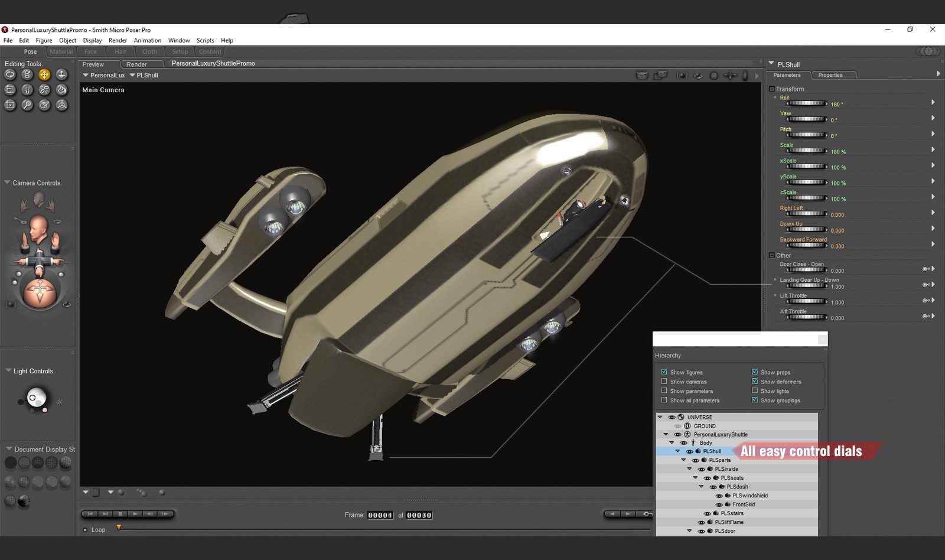Click the Door Close - Open dial key icon
Screen dimensions: 945x560
926,269
